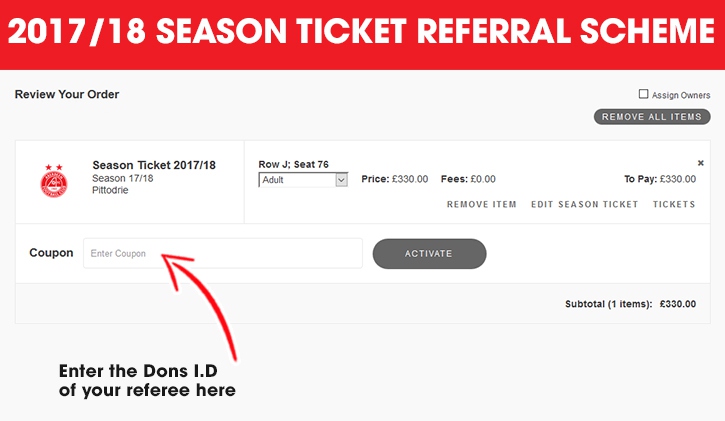
Task: Click the Pittodrie venue text
Action: coord(110,190)
